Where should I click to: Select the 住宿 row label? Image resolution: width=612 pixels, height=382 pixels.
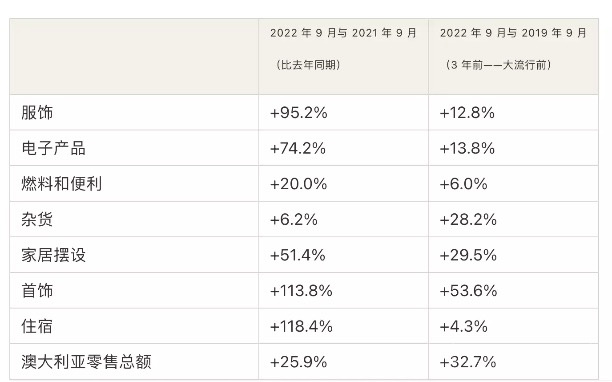(x=37, y=326)
